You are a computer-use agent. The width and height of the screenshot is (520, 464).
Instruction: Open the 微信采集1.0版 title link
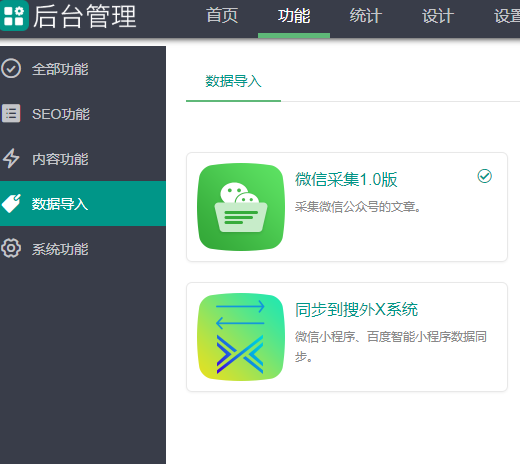[x=346, y=179]
